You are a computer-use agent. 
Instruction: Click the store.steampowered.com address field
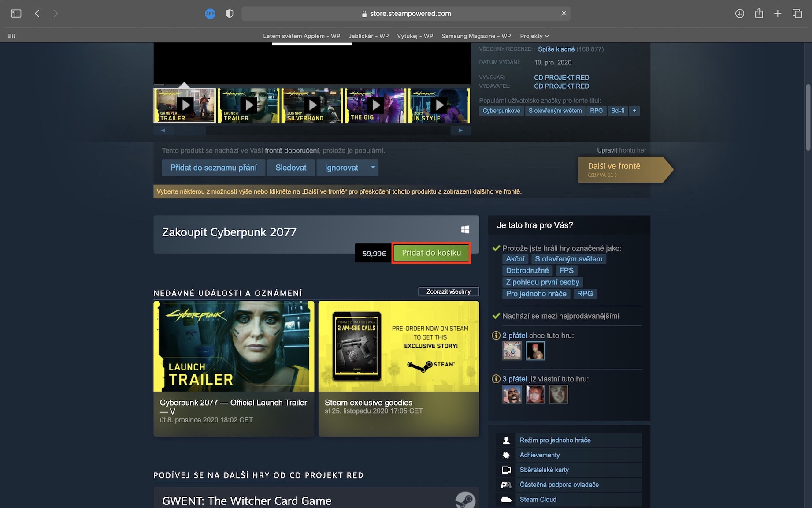[406, 14]
